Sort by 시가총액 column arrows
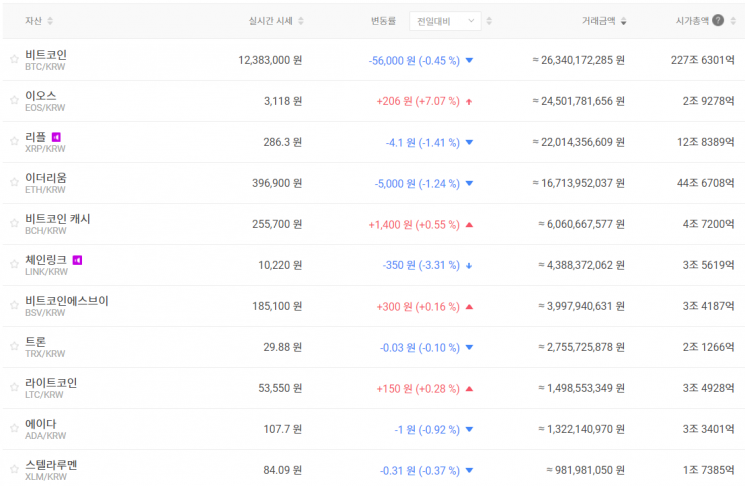 pyautogui.click(x=733, y=21)
